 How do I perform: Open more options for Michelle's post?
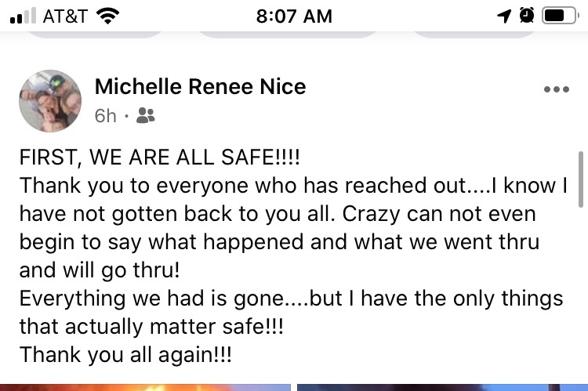click(556, 89)
